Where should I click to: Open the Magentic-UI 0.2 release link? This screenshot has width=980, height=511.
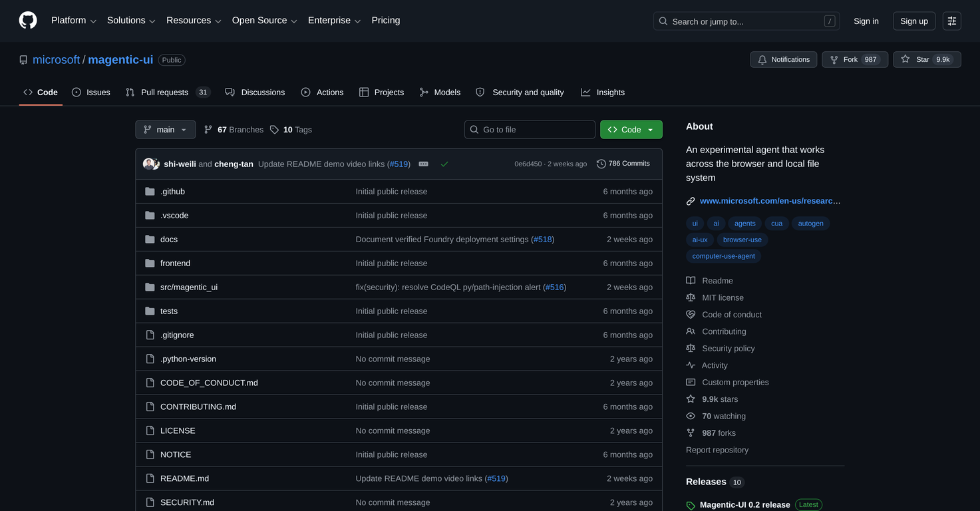745,505
